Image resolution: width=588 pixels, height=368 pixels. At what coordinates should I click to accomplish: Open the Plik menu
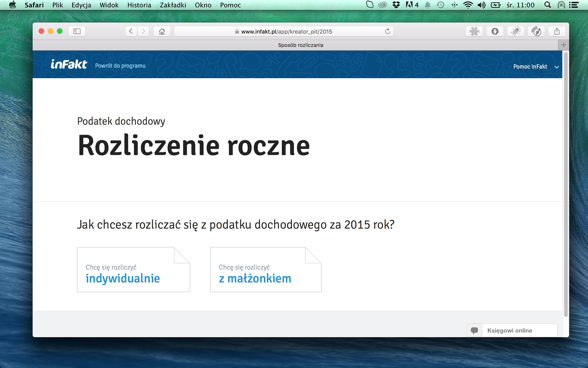tap(58, 5)
